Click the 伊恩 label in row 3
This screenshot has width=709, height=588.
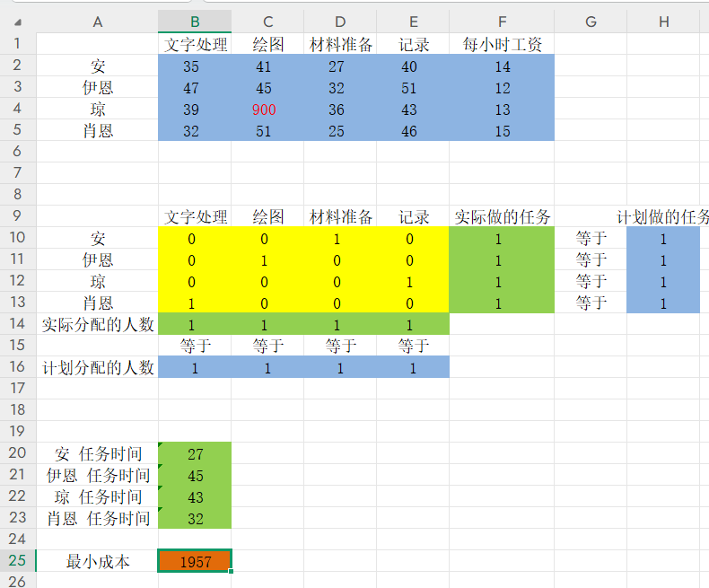(x=97, y=88)
